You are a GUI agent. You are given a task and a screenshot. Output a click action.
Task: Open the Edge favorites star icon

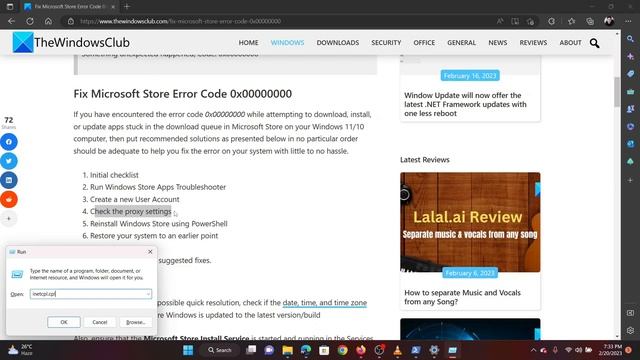click(571, 21)
